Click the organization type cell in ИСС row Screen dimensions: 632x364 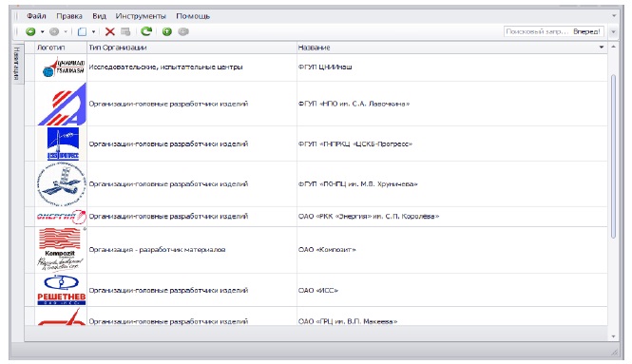click(x=192, y=290)
